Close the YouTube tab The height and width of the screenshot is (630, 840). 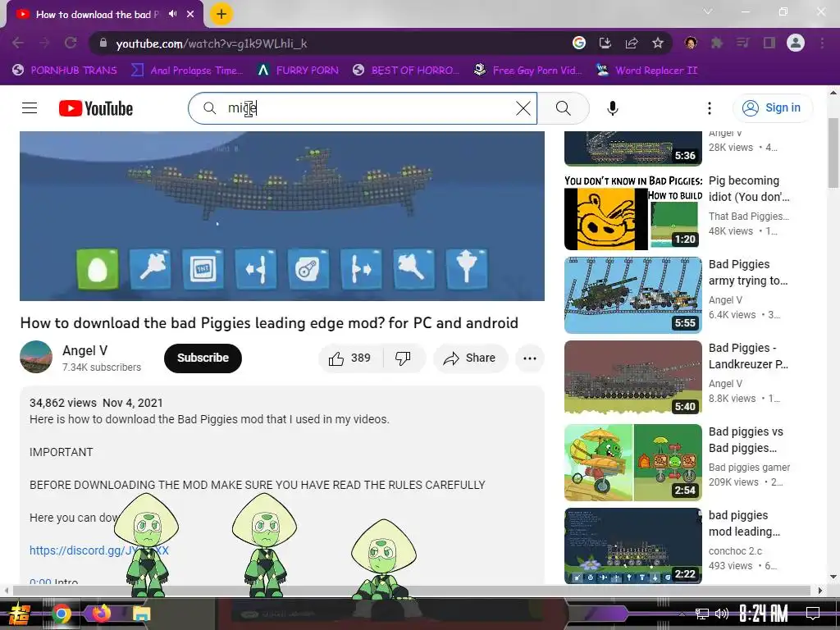[190, 14]
